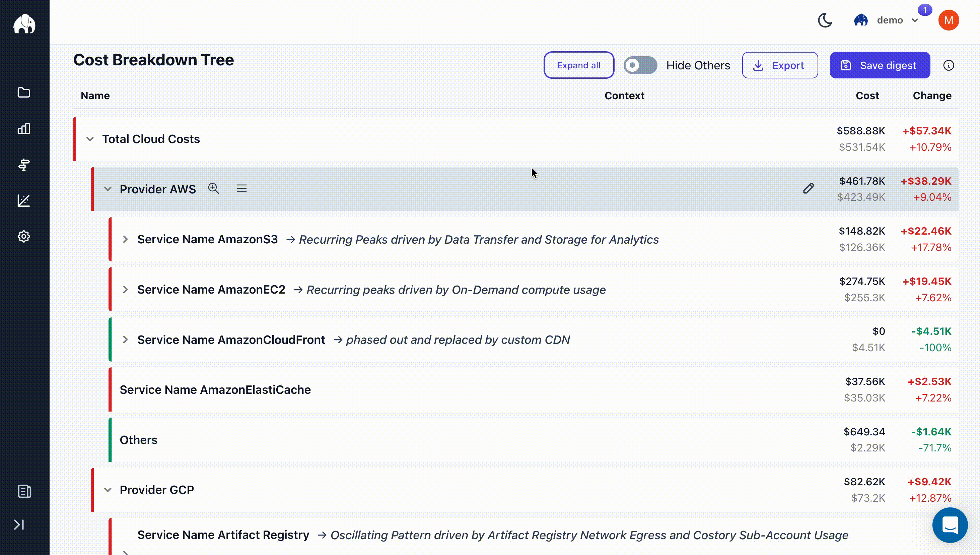Click the info circle icon near Save digest
Viewport: 980px width, 555px height.
point(949,66)
